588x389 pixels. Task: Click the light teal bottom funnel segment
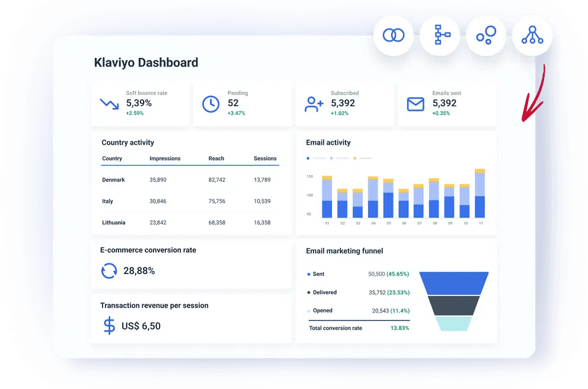[454, 323]
